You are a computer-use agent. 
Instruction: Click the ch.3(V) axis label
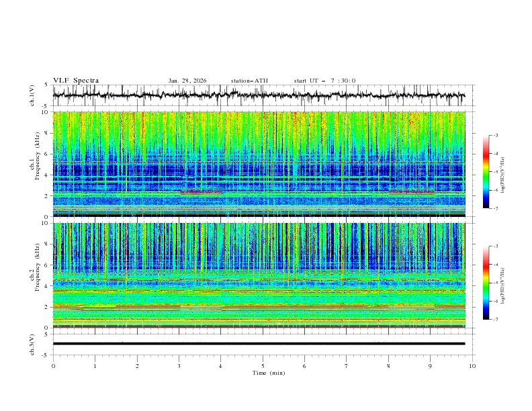tap(33, 343)
